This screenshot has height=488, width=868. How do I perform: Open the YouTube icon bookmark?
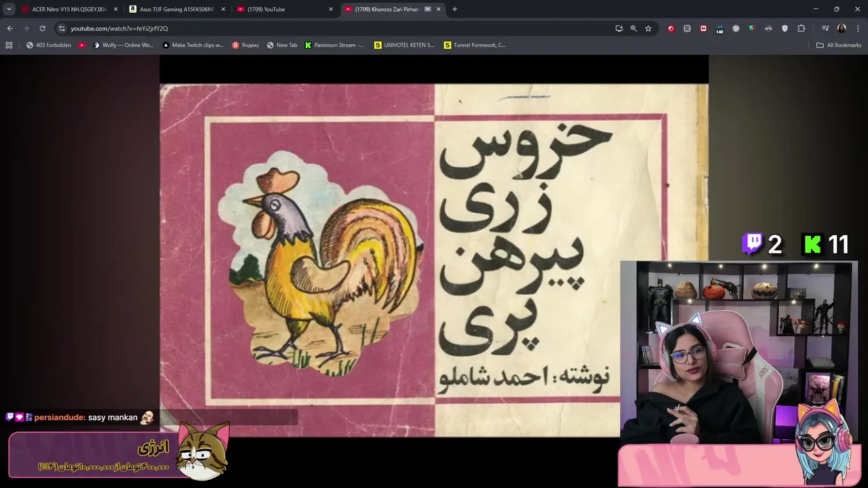click(82, 45)
